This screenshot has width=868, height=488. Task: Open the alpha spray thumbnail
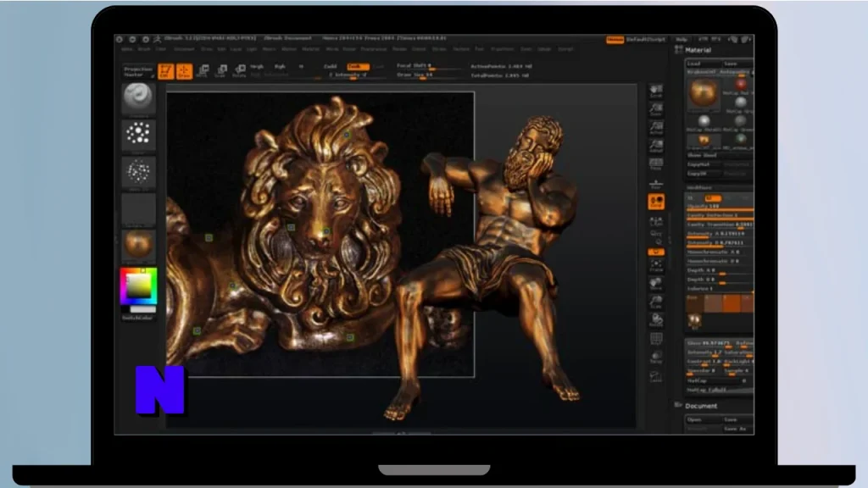pos(138,172)
